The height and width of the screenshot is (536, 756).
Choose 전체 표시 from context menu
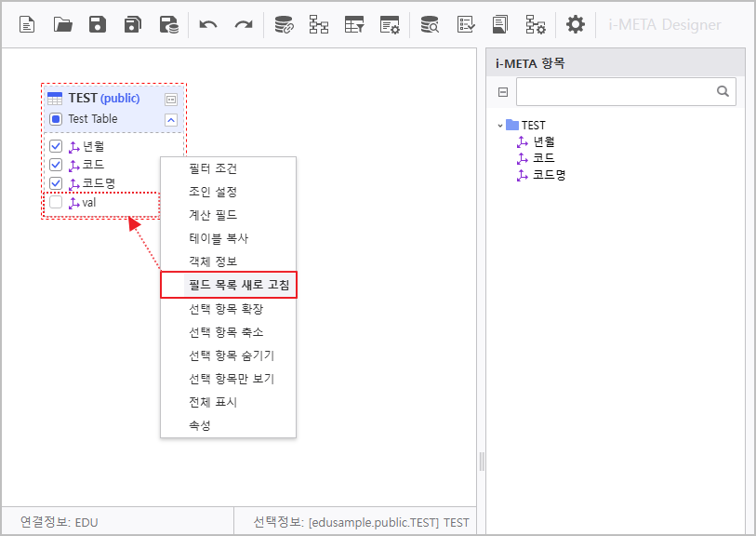tap(228, 402)
